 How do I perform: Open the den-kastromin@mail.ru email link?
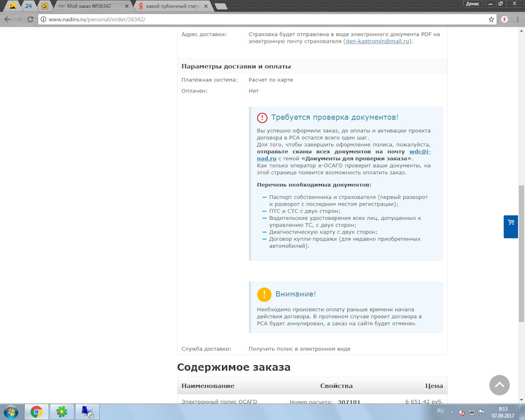tap(377, 41)
